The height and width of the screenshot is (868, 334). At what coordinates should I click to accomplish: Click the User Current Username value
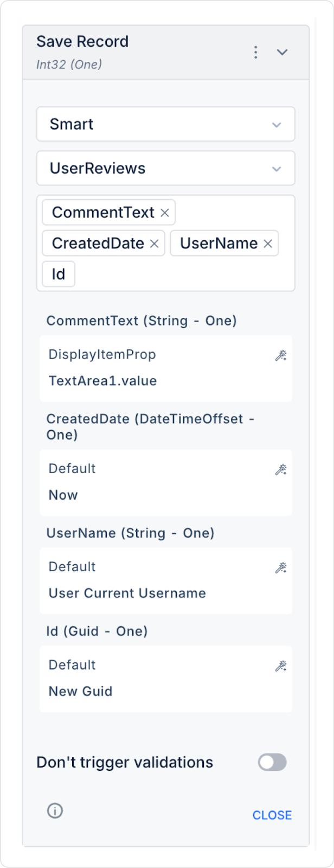click(127, 593)
